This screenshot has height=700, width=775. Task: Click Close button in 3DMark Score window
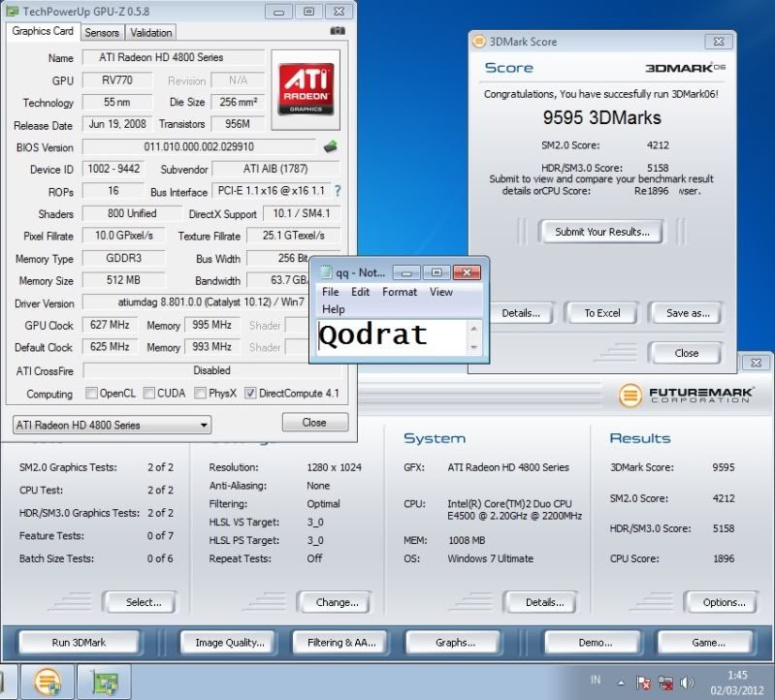pyautogui.click(x=686, y=353)
